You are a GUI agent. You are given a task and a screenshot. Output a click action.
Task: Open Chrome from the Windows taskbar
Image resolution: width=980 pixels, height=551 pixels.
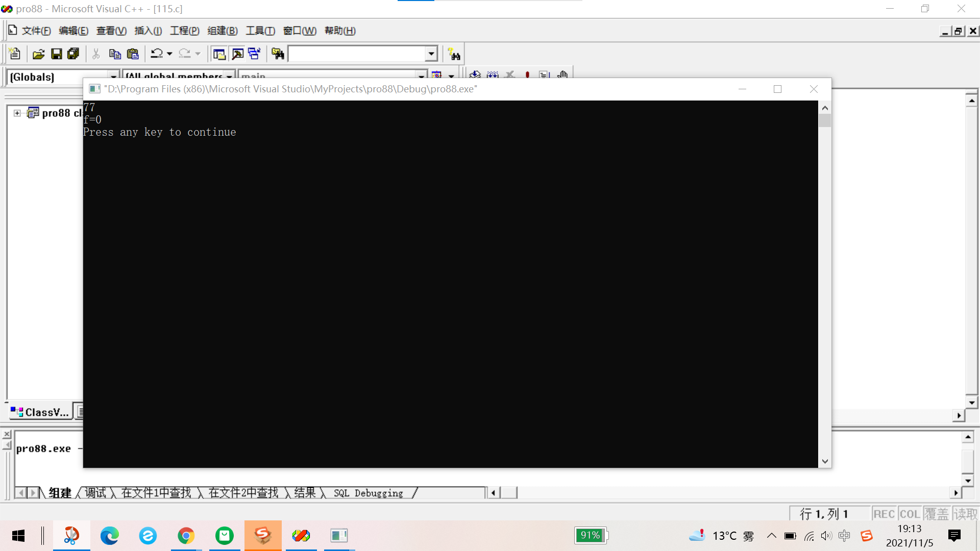tap(186, 536)
